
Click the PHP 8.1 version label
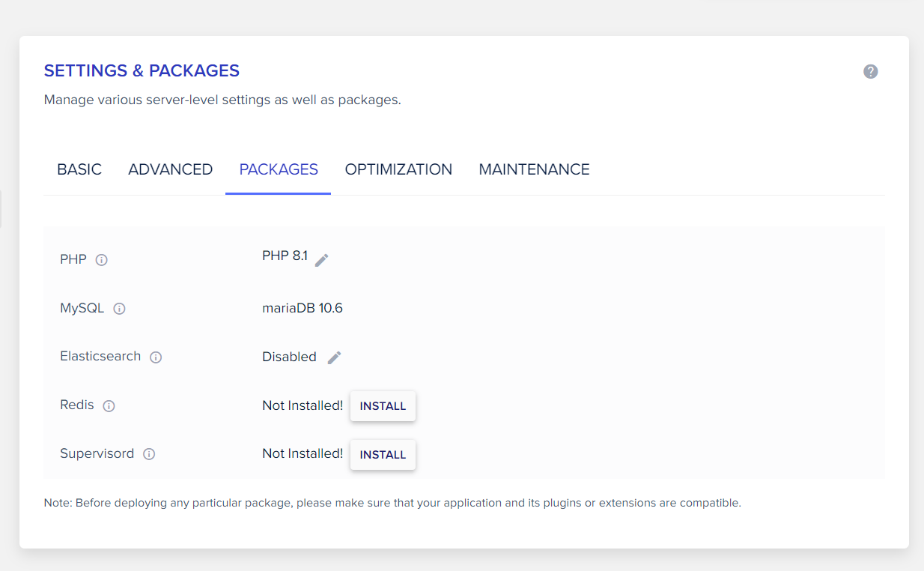[x=285, y=256]
